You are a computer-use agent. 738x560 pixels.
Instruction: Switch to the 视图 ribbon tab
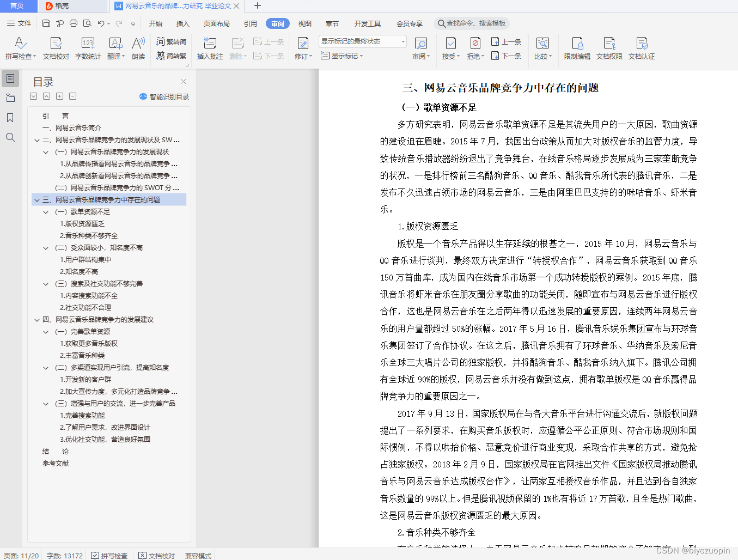click(x=305, y=23)
